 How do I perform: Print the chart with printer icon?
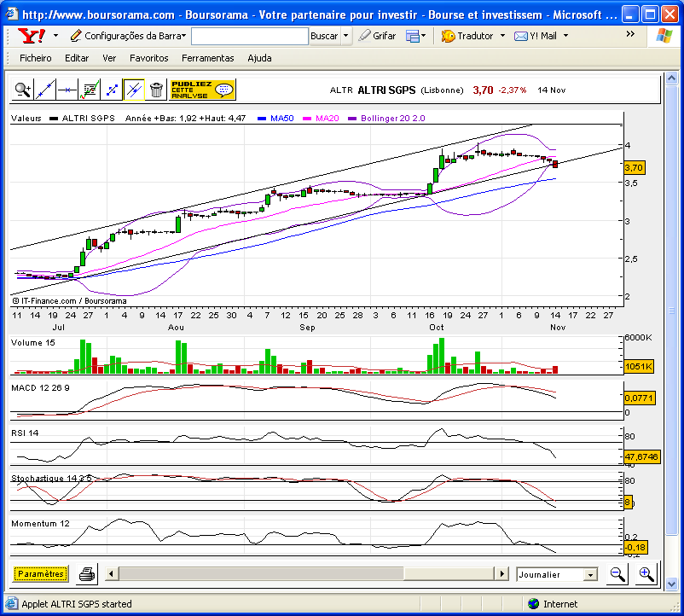coord(87,573)
